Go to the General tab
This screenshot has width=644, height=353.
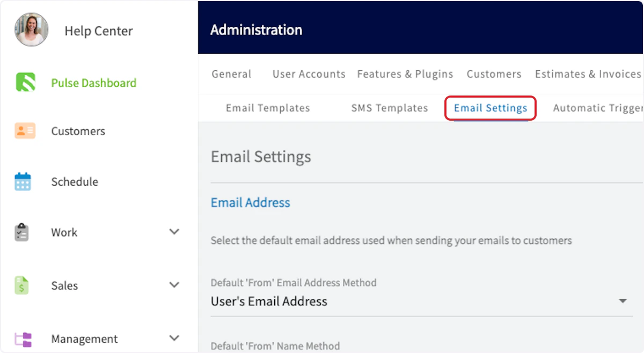tap(231, 74)
